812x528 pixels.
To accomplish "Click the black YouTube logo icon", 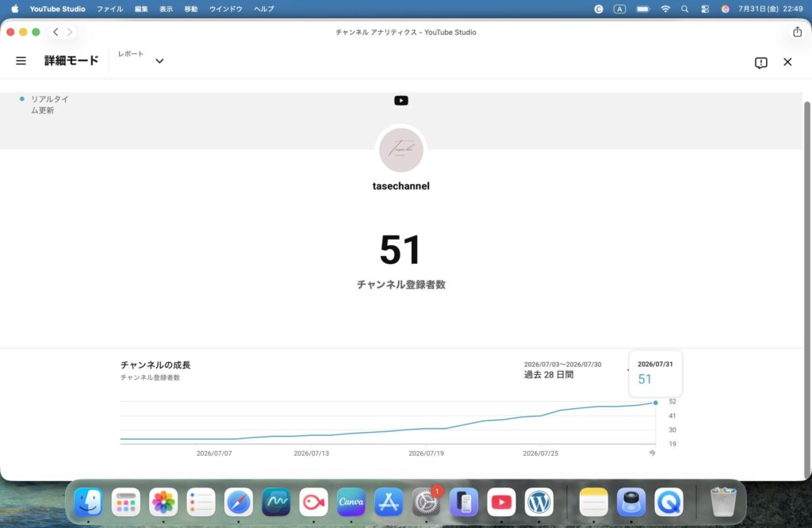I will [x=400, y=101].
